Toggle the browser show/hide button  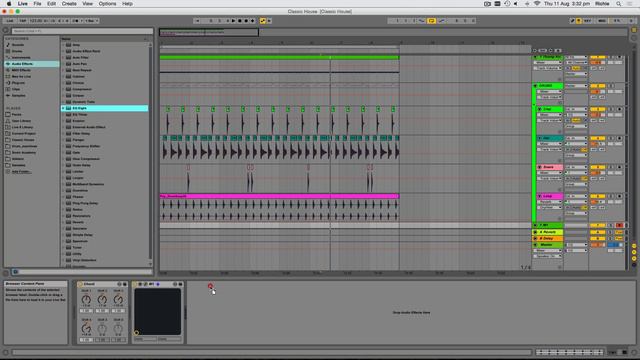pos(6,30)
